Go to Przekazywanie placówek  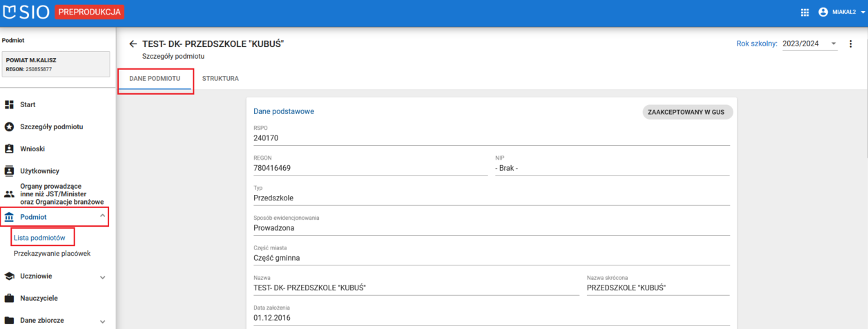(52, 254)
